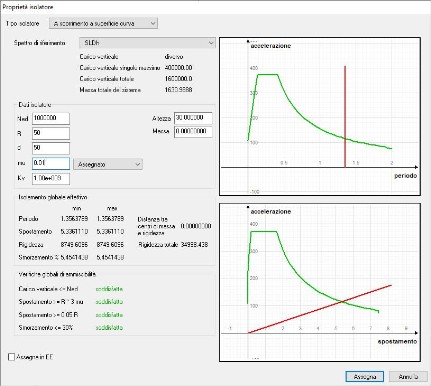This screenshot has height=386, width=431.
Task: Select the Carico verticale totale value
Action: [x=178, y=79]
